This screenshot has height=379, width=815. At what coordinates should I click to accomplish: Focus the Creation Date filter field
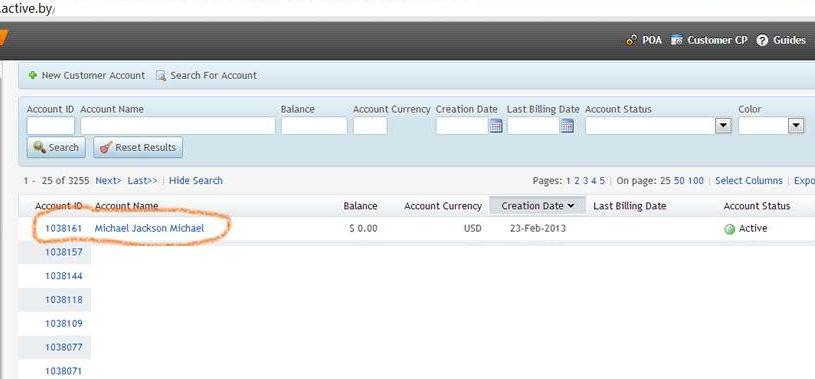(x=462, y=126)
